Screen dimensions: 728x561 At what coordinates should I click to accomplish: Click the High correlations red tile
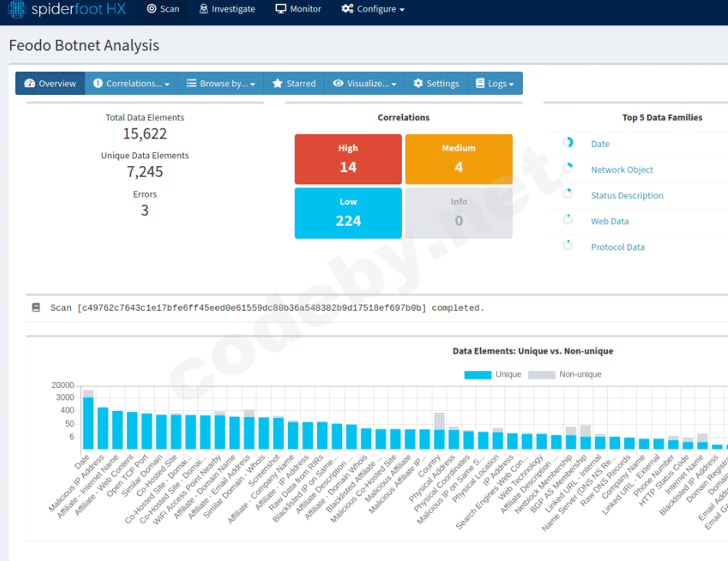[x=348, y=158]
